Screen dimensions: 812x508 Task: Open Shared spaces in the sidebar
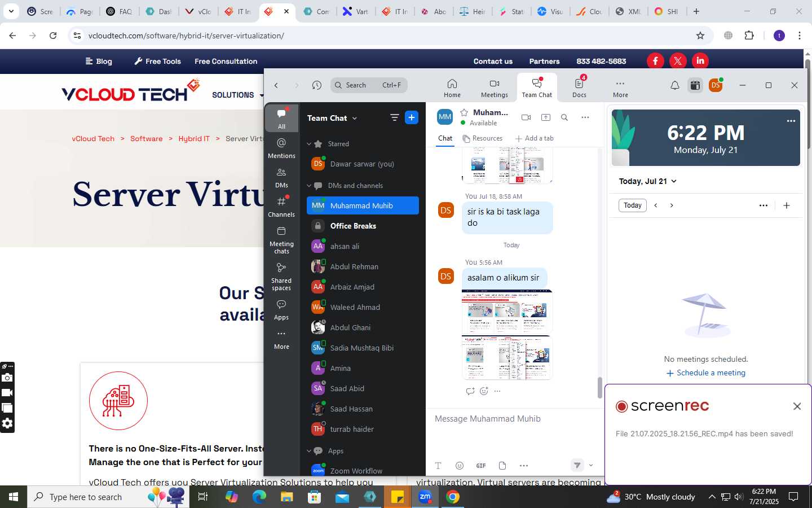tap(281, 276)
